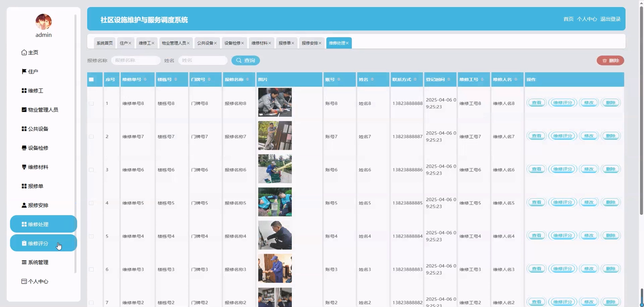Click the home icon next to 主页
Viewport: 644px width, 307px height.
point(24,53)
